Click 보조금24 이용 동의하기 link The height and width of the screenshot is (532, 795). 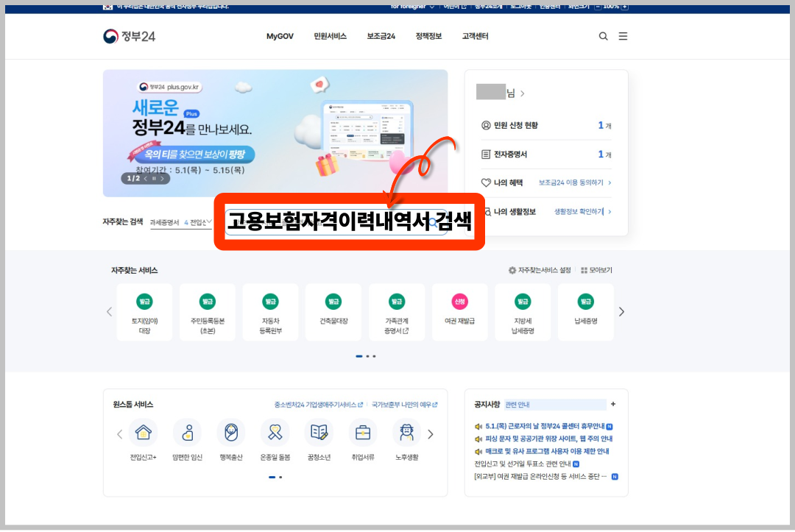point(575,183)
